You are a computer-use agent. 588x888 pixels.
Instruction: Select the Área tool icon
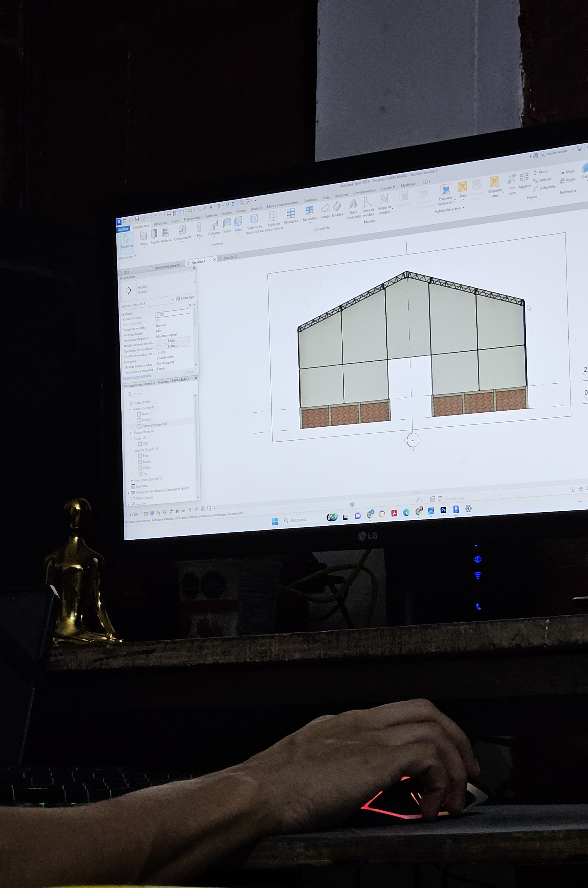pos(462,186)
